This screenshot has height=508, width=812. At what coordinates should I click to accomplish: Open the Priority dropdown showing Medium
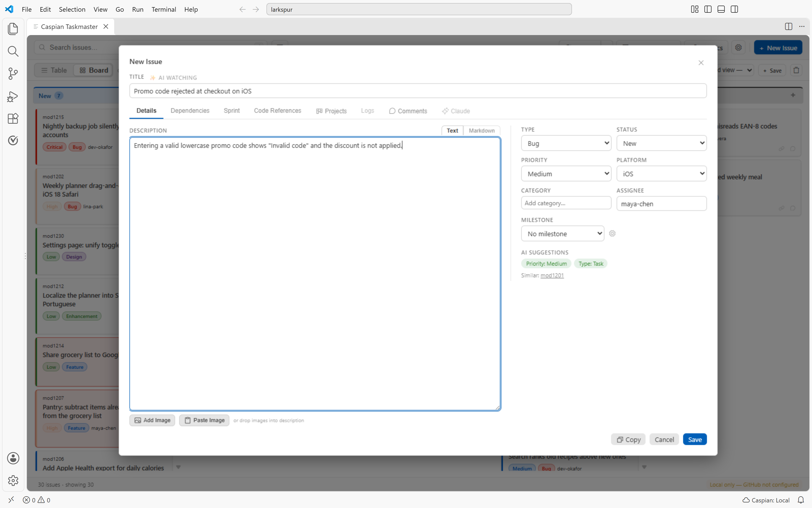pyautogui.click(x=566, y=174)
